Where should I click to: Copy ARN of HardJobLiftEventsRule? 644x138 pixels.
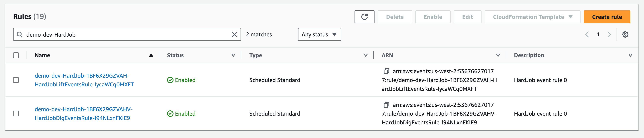coord(386,71)
